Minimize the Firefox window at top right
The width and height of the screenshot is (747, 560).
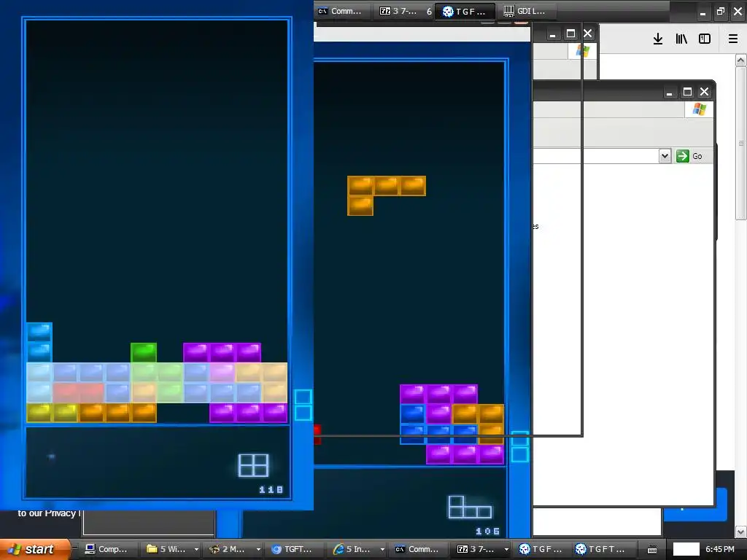703,12
